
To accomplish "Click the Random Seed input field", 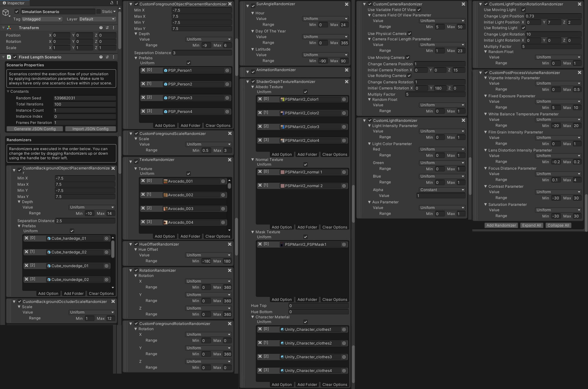I will point(84,98).
